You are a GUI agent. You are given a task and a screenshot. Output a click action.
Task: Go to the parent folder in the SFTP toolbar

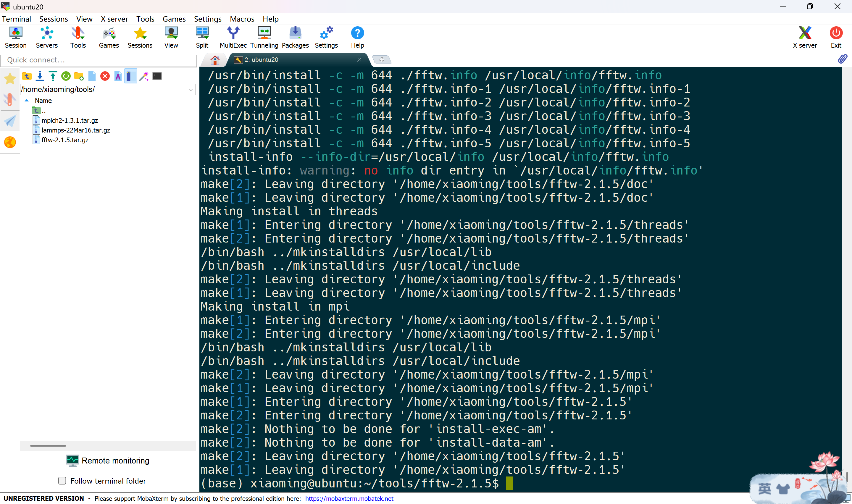tap(27, 76)
